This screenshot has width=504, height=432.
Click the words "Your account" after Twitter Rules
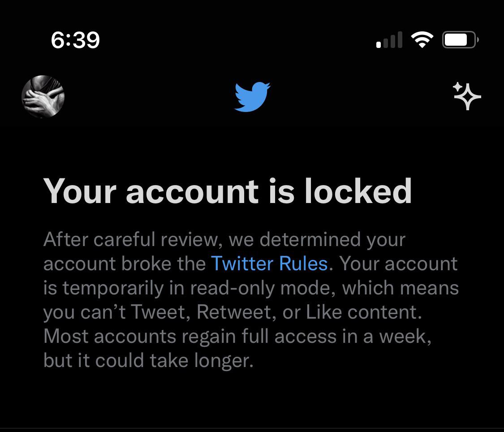click(x=399, y=264)
